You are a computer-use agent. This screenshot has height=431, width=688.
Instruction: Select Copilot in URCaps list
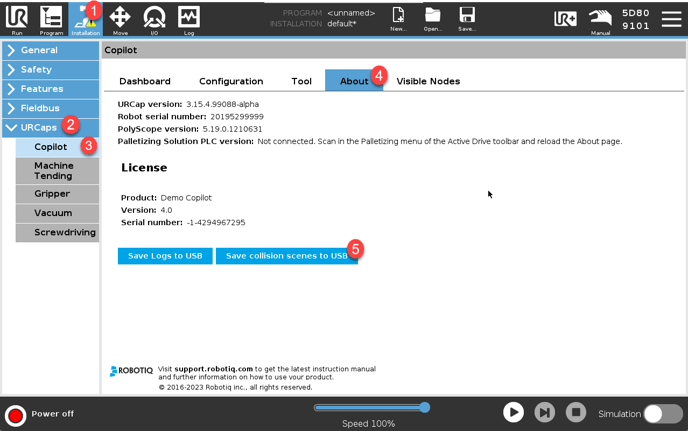click(x=57, y=147)
